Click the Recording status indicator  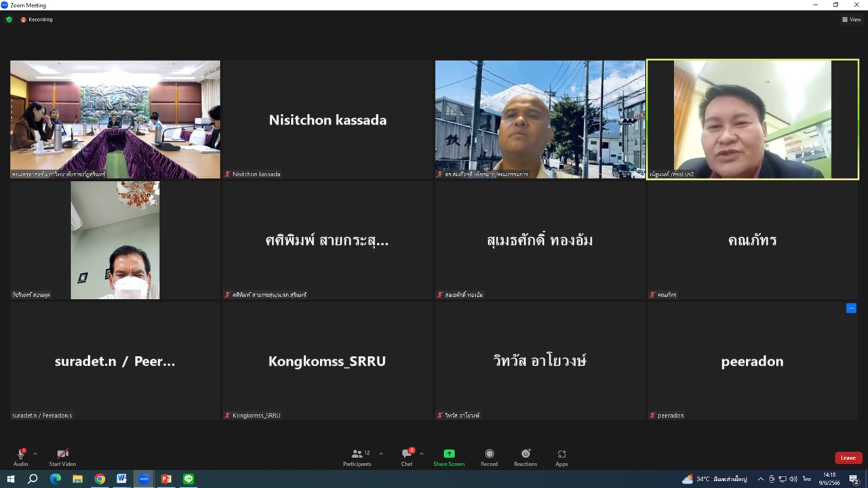pos(37,20)
